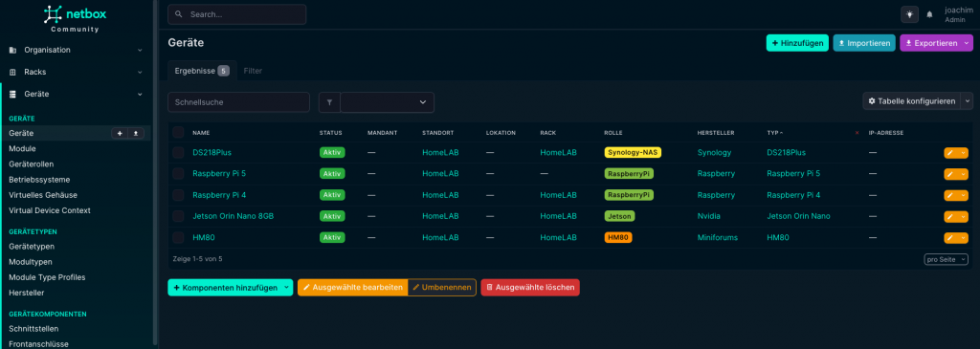Select the checkbox for Jetson Orin Nano 8GB
Viewport: 980px width, 349px height.
click(179, 217)
